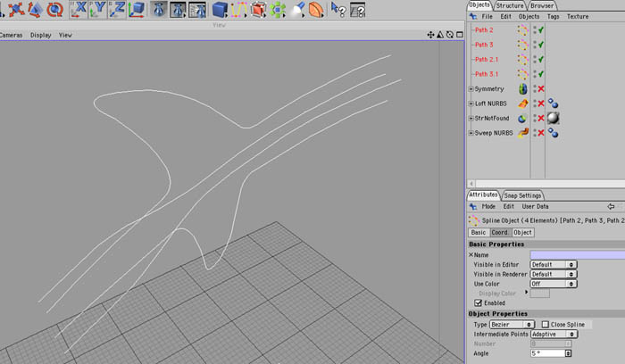Open Attributes User Data menu
The image size is (625, 364).
point(535,206)
